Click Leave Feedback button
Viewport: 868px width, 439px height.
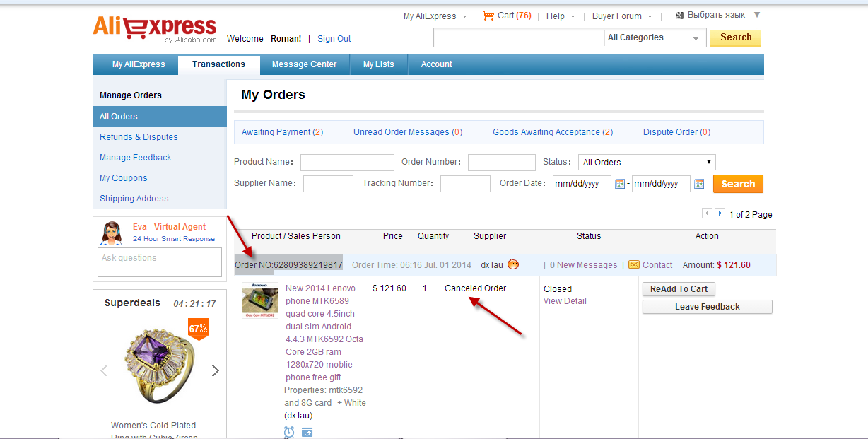[707, 307]
